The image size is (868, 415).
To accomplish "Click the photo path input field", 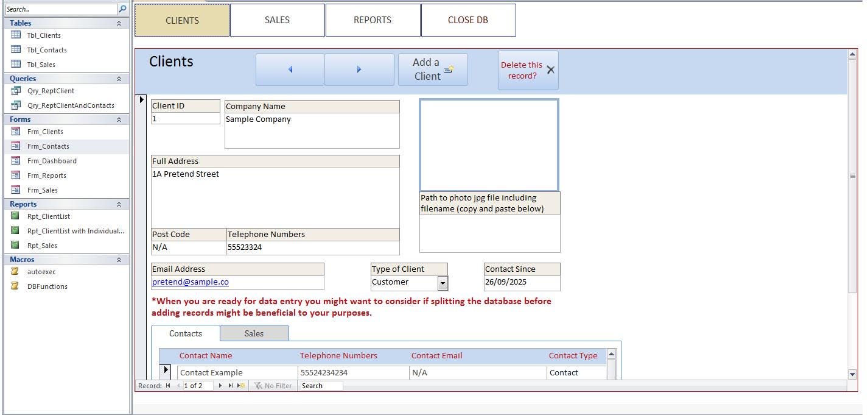I will click(x=489, y=233).
